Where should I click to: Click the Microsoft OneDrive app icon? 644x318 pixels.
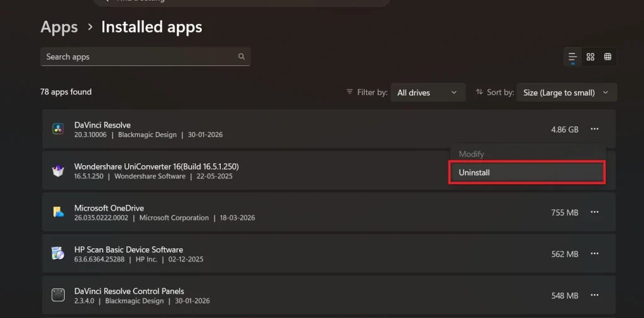pyautogui.click(x=58, y=212)
